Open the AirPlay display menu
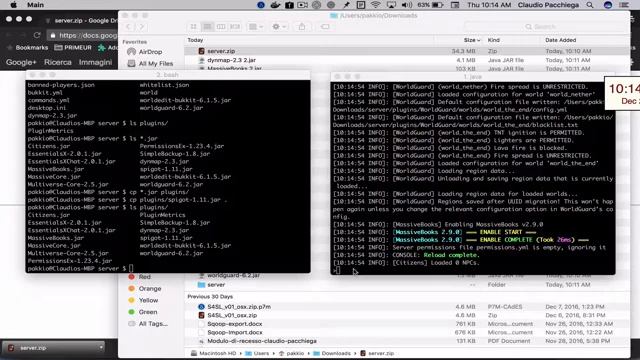 click(x=391, y=5)
